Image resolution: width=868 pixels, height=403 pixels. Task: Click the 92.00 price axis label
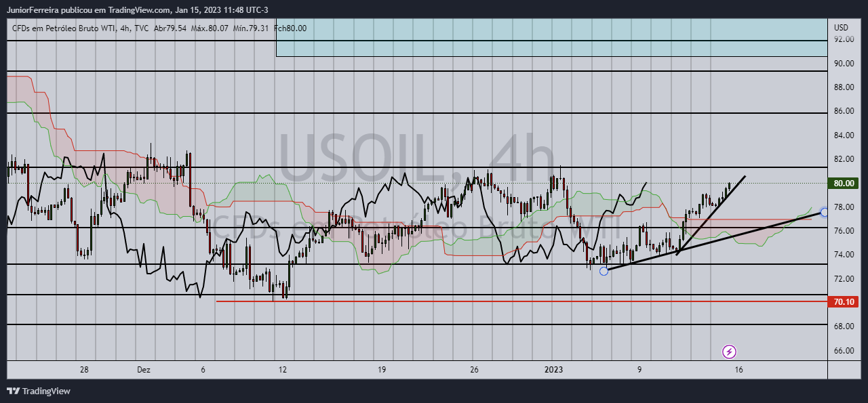pyautogui.click(x=844, y=39)
